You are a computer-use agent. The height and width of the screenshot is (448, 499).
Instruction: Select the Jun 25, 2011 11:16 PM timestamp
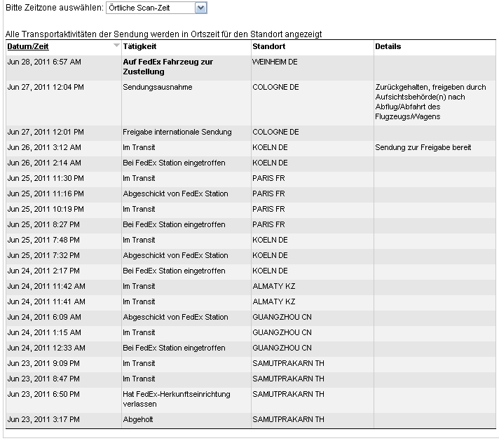click(46, 194)
